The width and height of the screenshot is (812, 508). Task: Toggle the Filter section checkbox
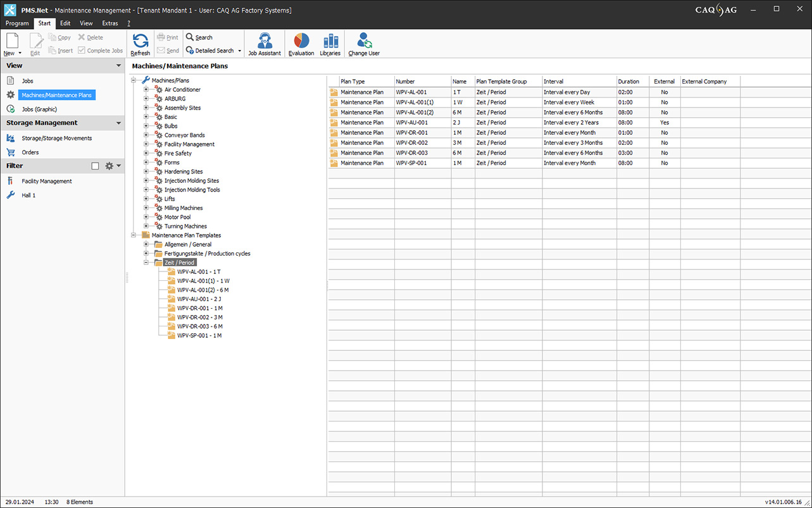pyautogui.click(x=95, y=166)
